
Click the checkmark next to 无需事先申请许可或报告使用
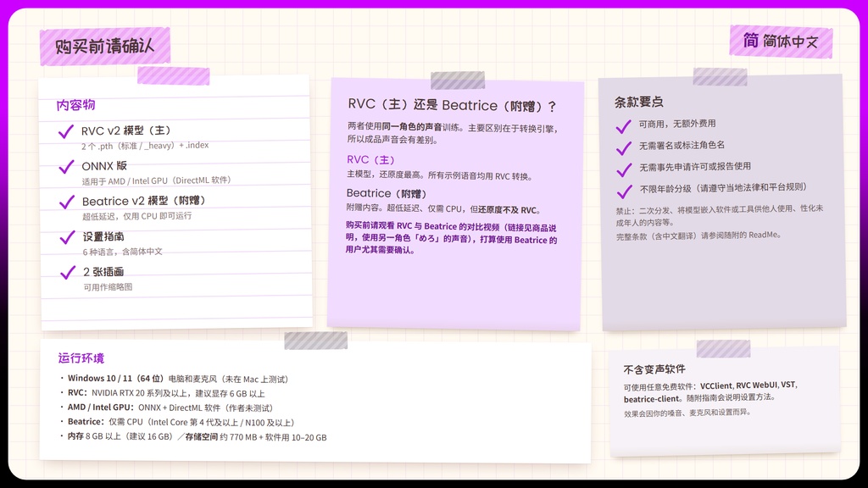coord(625,169)
